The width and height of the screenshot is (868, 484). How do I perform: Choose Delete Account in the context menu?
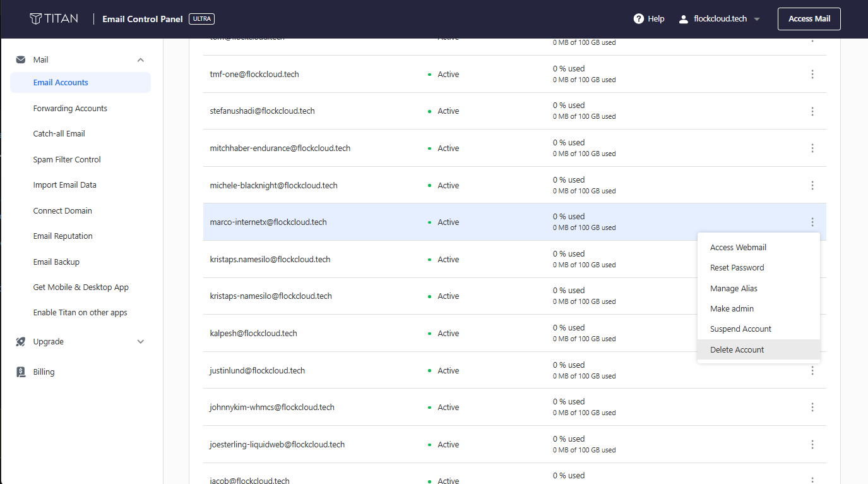click(758, 349)
